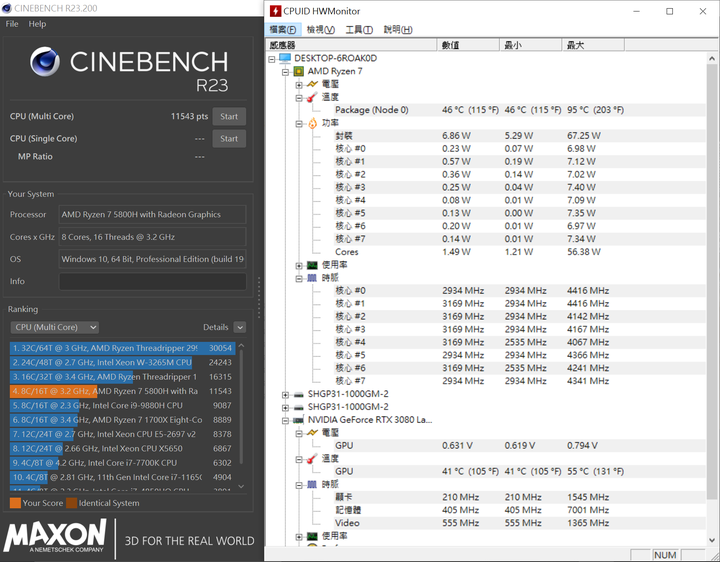Click the first SHGP31-1000GM-2 drive icon

(x=298, y=394)
